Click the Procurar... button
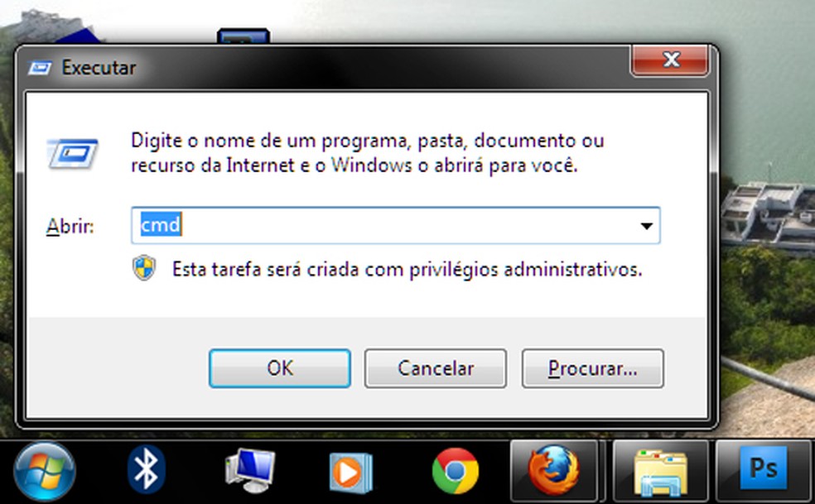The width and height of the screenshot is (815, 504). [x=592, y=368]
